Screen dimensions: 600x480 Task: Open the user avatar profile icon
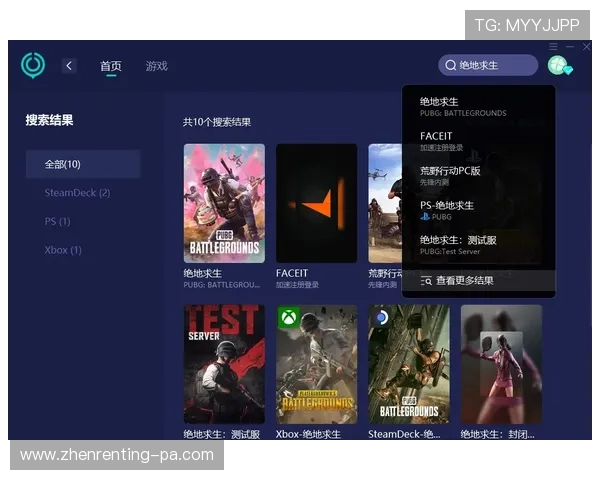click(559, 65)
